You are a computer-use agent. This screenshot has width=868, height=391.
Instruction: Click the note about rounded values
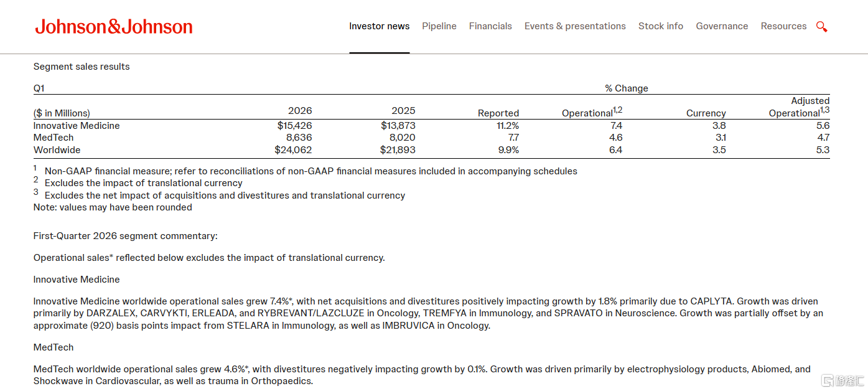pos(113,207)
